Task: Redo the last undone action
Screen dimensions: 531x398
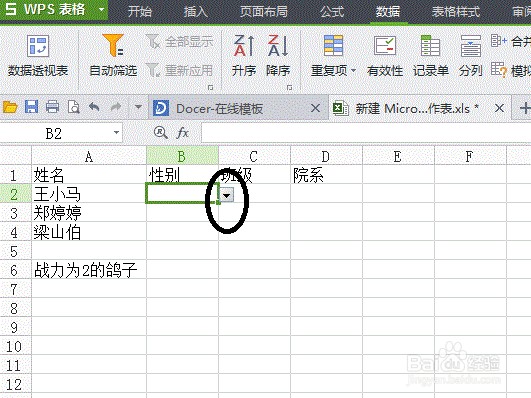Action: pos(116,107)
